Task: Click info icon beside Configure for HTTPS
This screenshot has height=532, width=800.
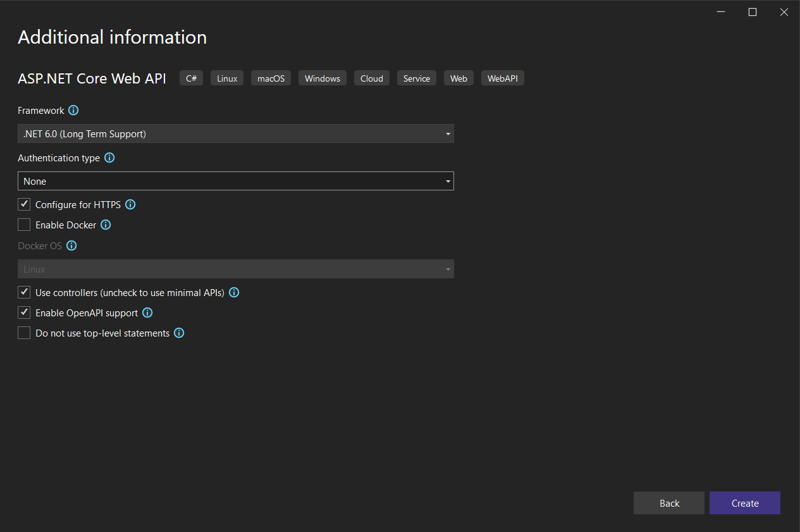Action: (x=130, y=205)
